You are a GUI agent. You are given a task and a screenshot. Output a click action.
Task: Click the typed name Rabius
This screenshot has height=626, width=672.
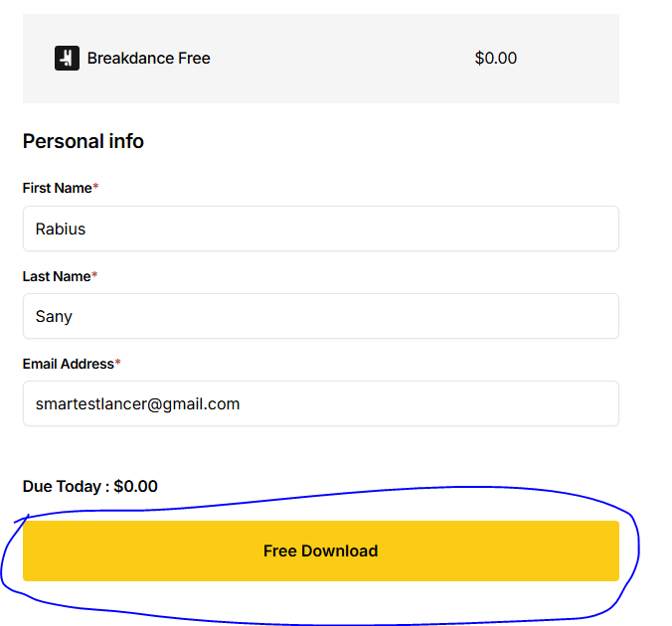click(61, 229)
